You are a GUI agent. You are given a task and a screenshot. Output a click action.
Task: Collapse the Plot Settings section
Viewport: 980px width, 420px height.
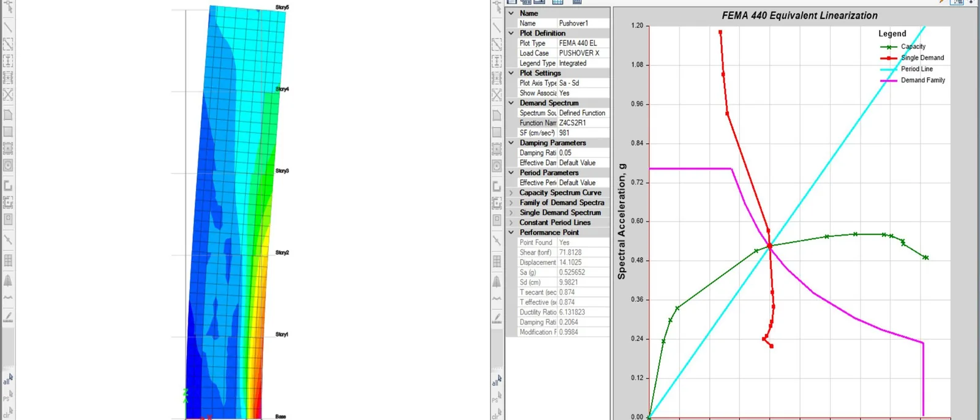coord(511,73)
